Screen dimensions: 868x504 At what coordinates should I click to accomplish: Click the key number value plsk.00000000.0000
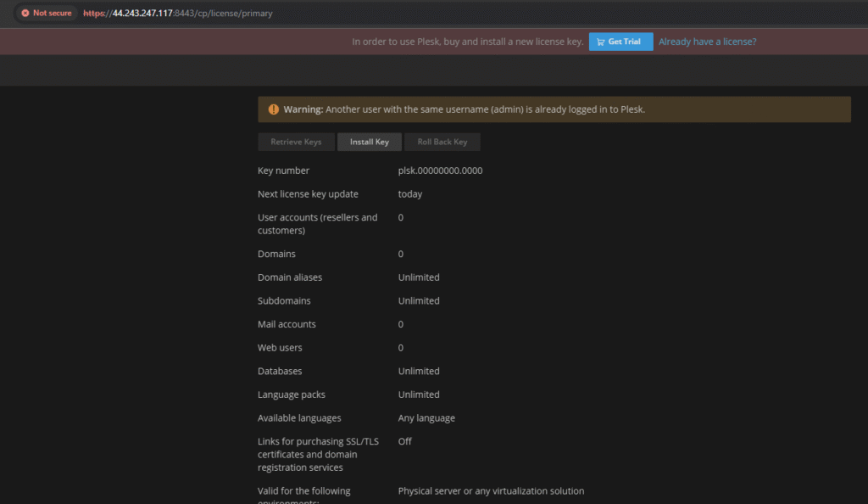tap(440, 171)
